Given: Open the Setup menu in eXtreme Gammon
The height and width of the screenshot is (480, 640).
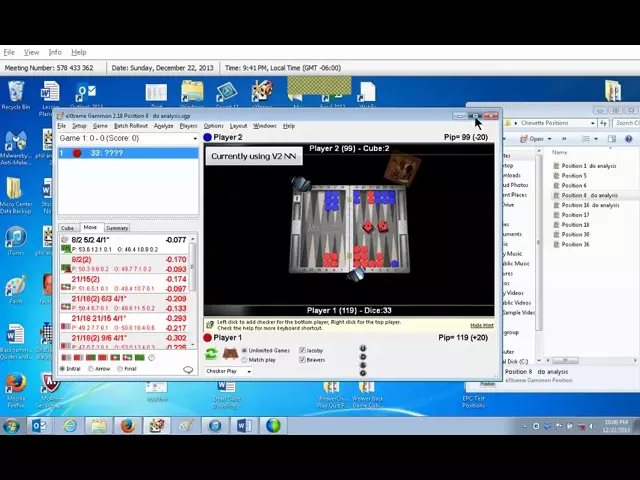Looking at the screenshot, I should pyautogui.click(x=79, y=126).
